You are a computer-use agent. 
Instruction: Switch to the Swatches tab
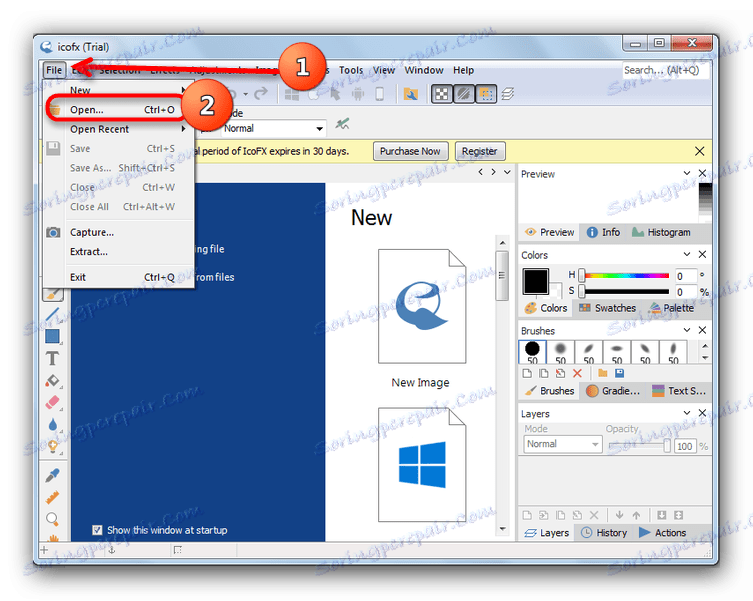click(x=607, y=308)
